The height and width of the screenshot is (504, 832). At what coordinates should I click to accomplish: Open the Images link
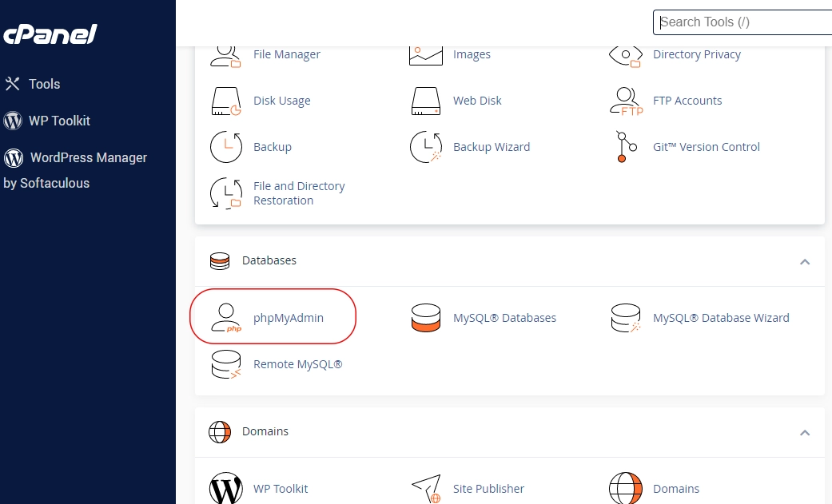click(x=472, y=54)
